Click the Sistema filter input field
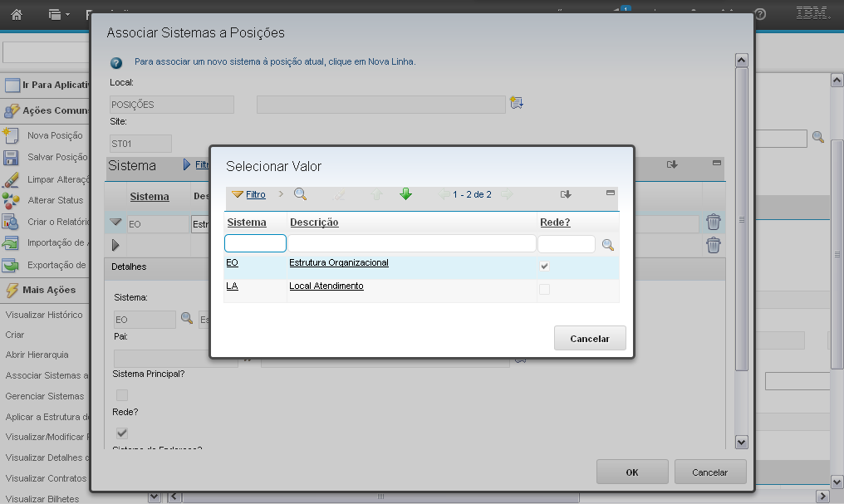This screenshot has height=504, width=844. click(255, 243)
